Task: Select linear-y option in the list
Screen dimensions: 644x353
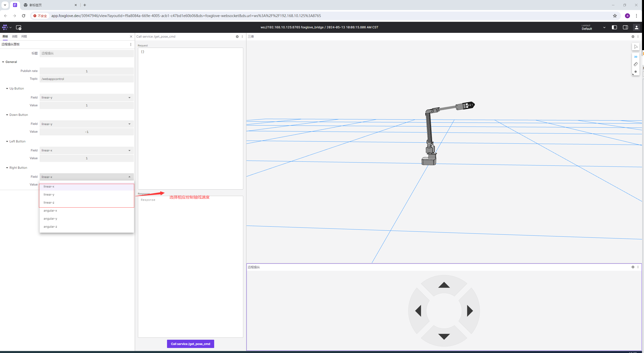Action: pyautogui.click(x=49, y=195)
